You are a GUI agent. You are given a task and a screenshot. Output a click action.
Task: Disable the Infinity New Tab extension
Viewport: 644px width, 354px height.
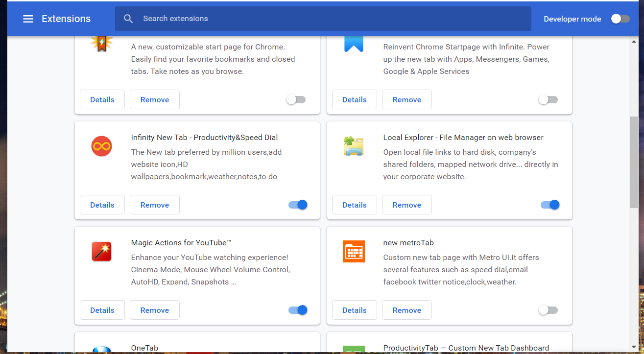[298, 205]
